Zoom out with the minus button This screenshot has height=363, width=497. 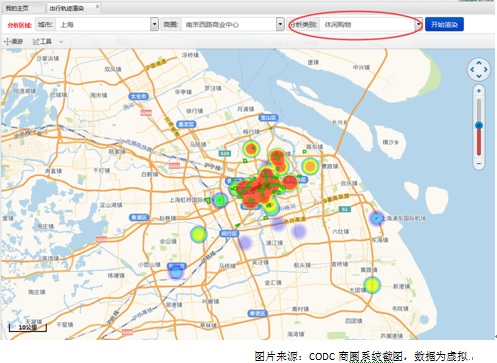(479, 164)
